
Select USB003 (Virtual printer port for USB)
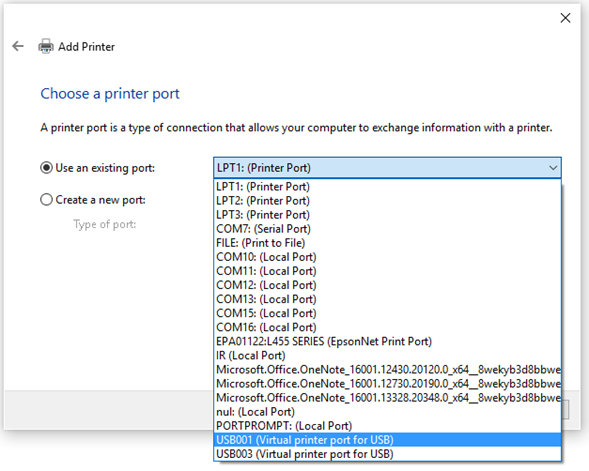(x=388, y=454)
